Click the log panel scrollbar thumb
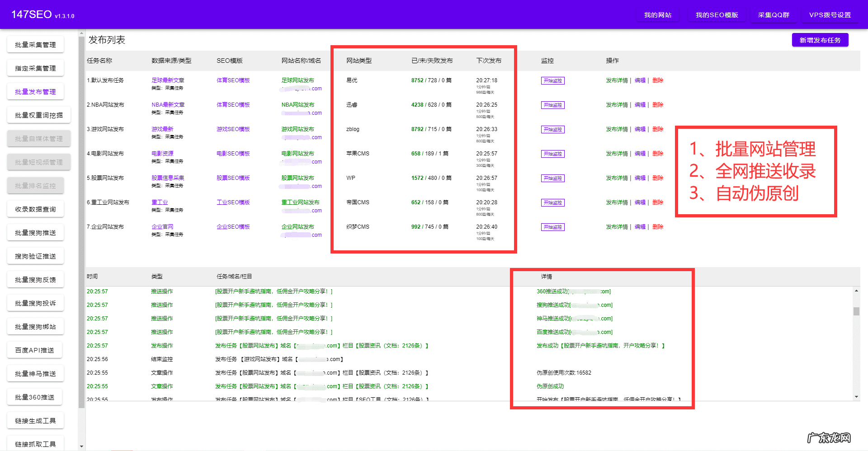The height and width of the screenshot is (451, 868). pyautogui.click(x=856, y=311)
